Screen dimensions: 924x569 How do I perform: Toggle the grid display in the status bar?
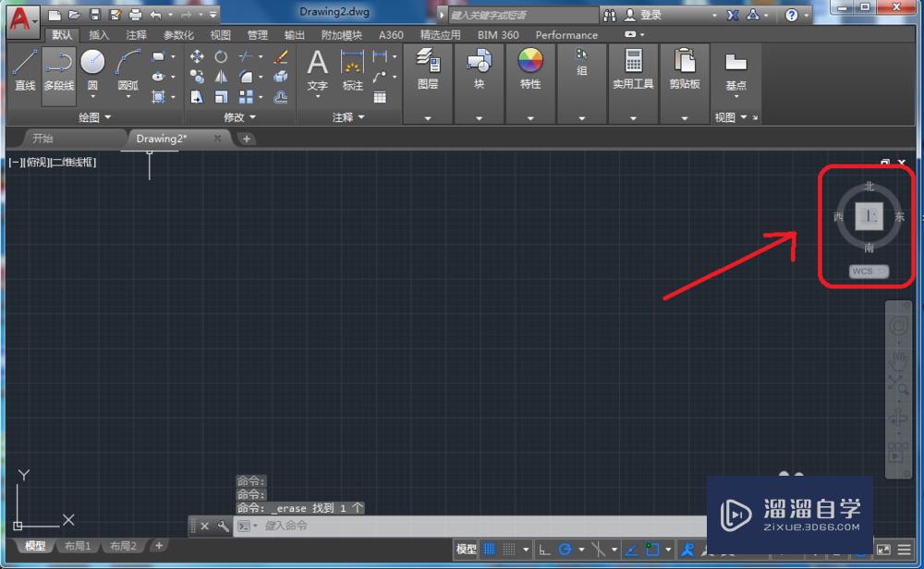point(489,550)
